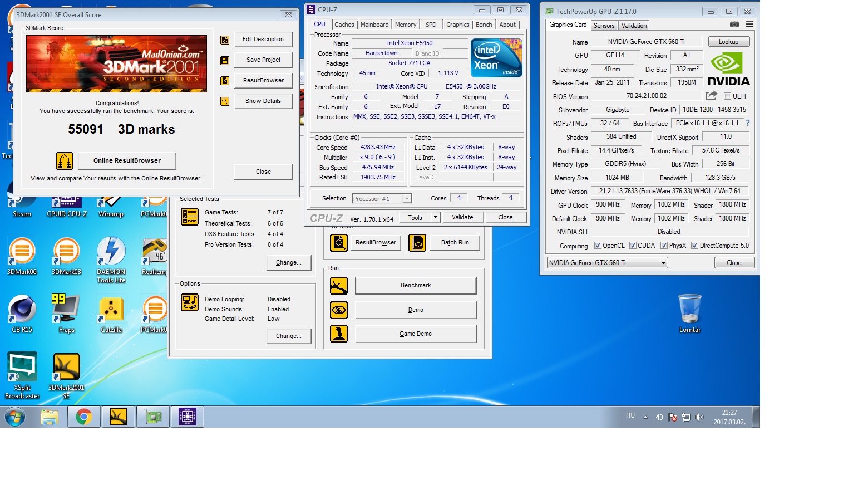Click the GPU-Z BIOS export share icon
The image size is (868, 499).
tap(711, 96)
